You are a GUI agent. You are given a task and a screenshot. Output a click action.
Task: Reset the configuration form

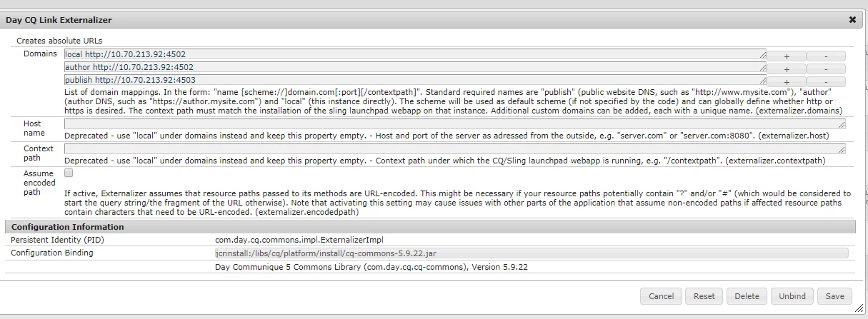[x=704, y=296]
